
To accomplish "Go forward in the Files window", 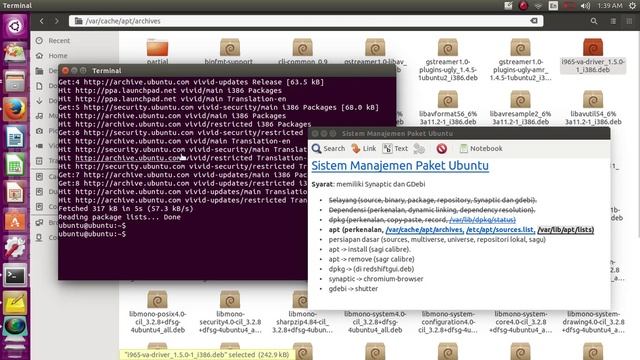I will [56, 21].
